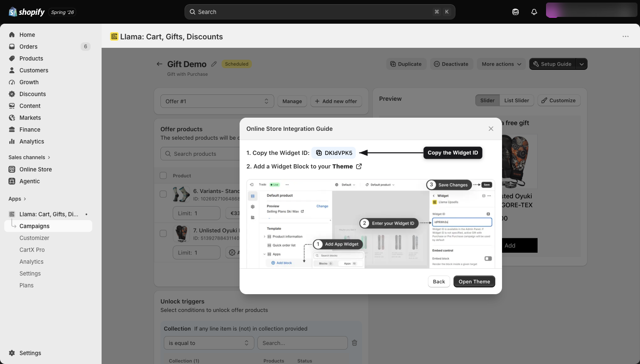The width and height of the screenshot is (640, 364).
Task: Click the back arrow next to Gift Demo
Action: [160, 64]
